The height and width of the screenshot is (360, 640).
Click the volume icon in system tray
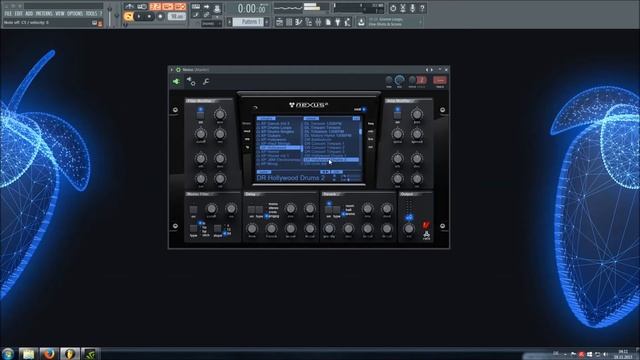[x=605, y=354]
